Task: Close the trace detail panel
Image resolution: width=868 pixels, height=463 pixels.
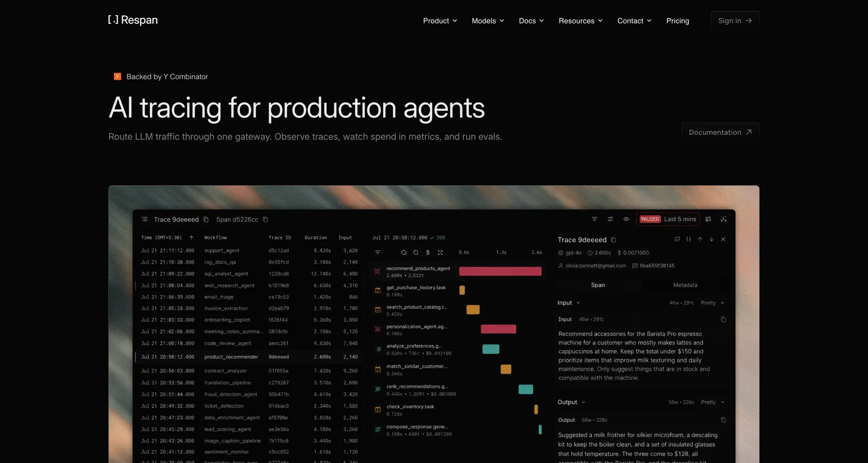Action: pos(723,239)
